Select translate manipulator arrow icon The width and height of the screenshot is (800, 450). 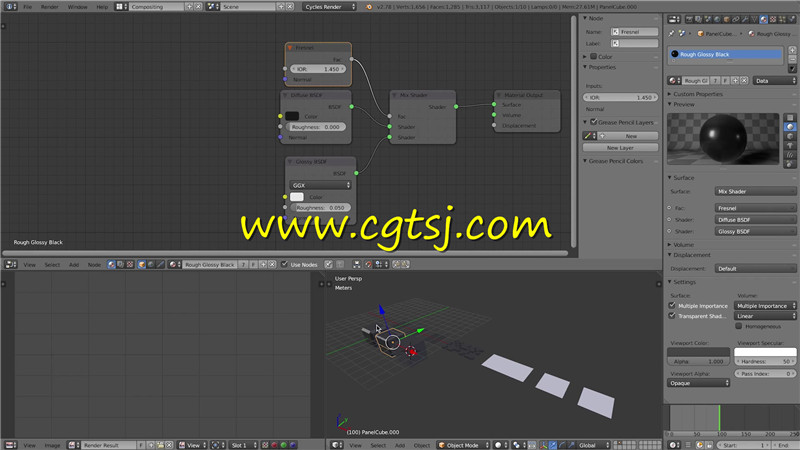click(x=553, y=445)
